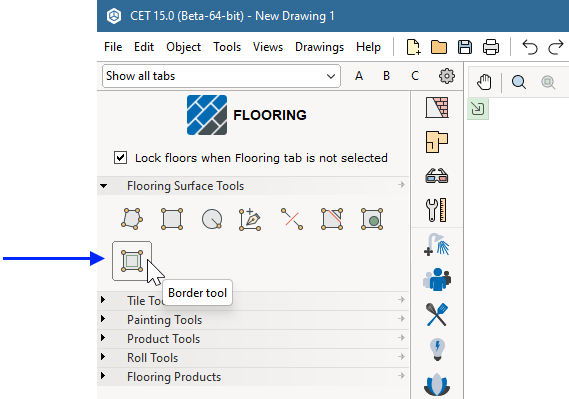The width and height of the screenshot is (569, 399).
Task: Open the Tools menu
Action: point(227,47)
